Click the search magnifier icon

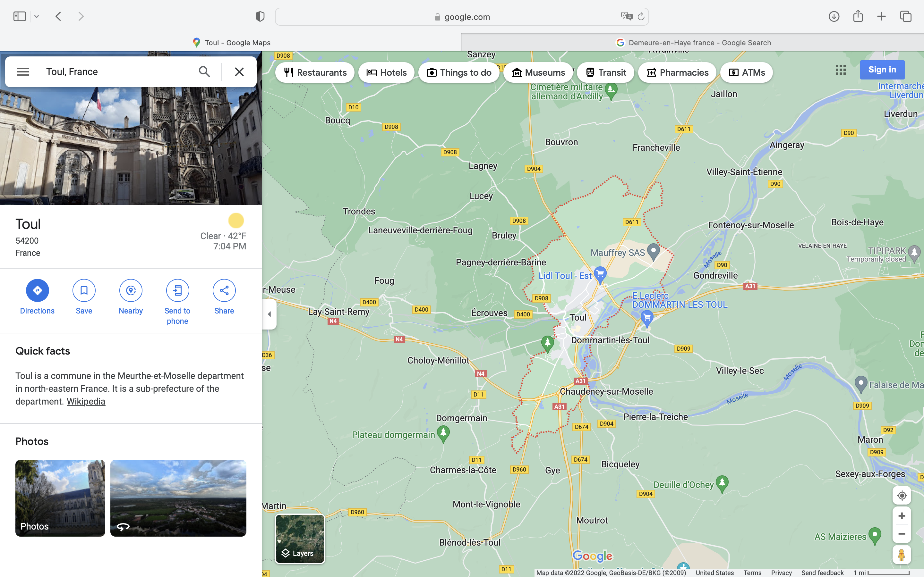point(204,72)
